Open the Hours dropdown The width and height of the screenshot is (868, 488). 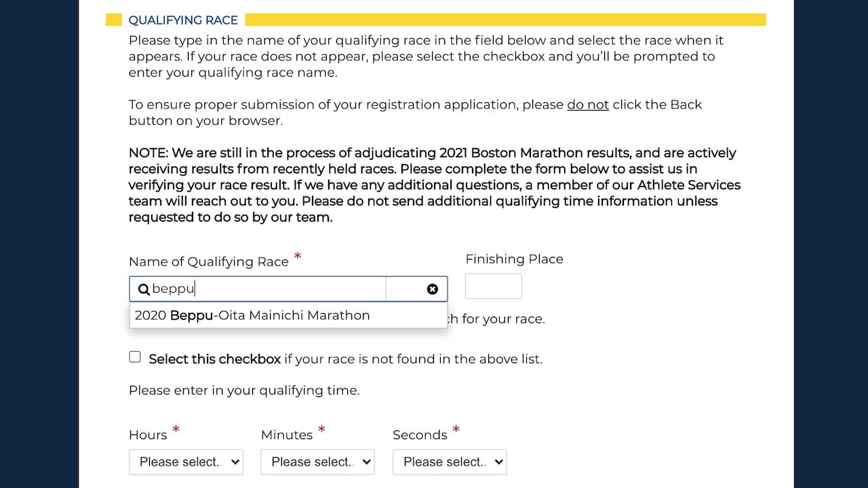[x=186, y=462]
